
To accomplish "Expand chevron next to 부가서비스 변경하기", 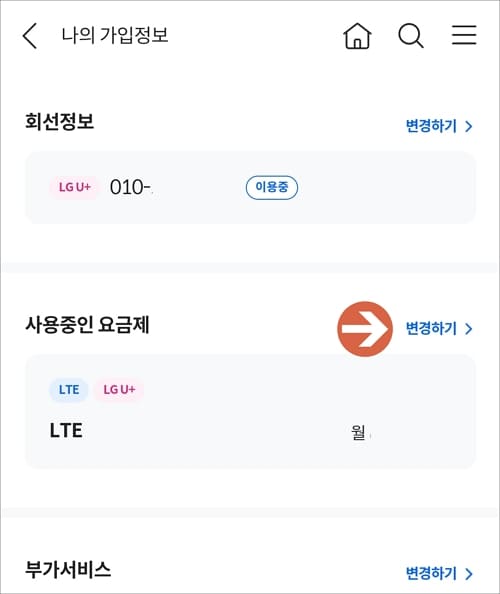I will tap(469, 574).
